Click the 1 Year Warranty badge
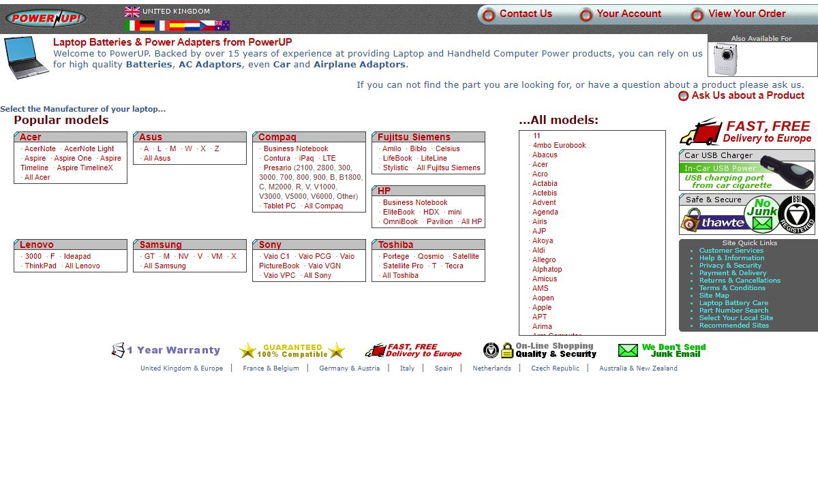The height and width of the screenshot is (504, 818). (x=166, y=351)
